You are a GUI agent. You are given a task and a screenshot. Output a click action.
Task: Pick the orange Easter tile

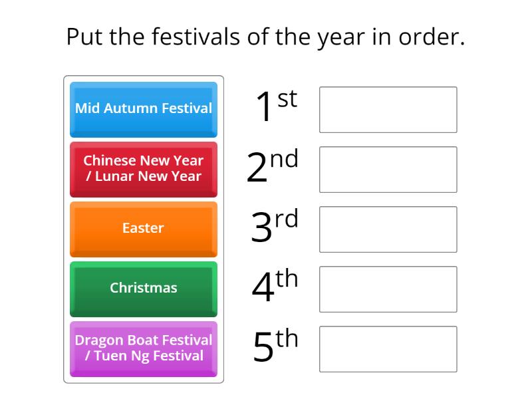(x=144, y=228)
